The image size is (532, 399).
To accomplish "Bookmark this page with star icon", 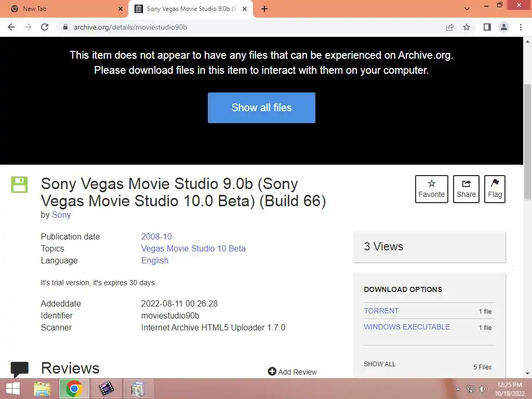I will (x=467, y=27).
